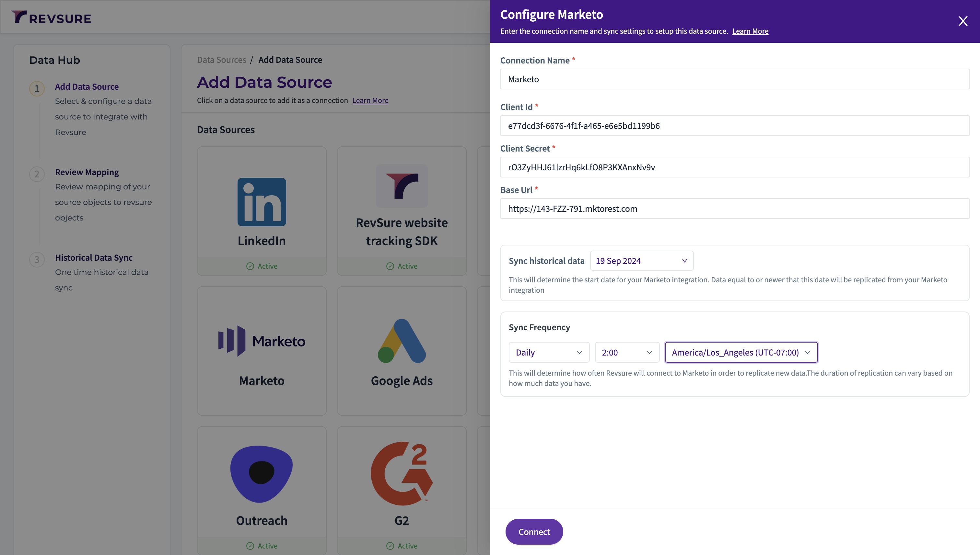
Task: Click the RevSure logo in header
Action: click(x=52, y=17)
